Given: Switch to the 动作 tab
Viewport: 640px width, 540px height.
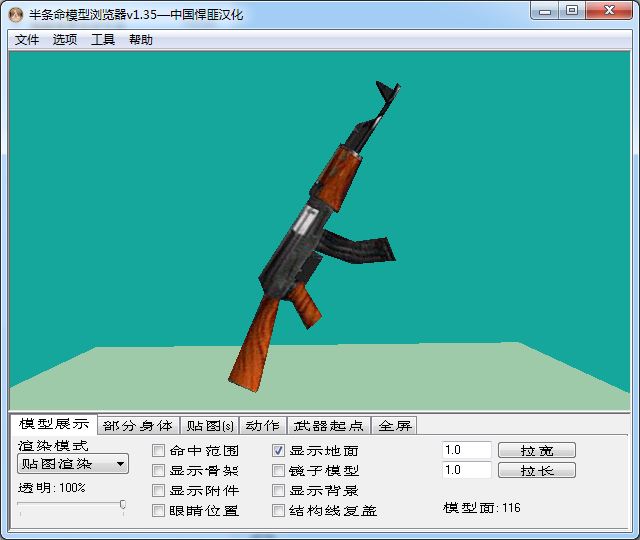Looking at the screenshot, I should [x=263, y=426].
